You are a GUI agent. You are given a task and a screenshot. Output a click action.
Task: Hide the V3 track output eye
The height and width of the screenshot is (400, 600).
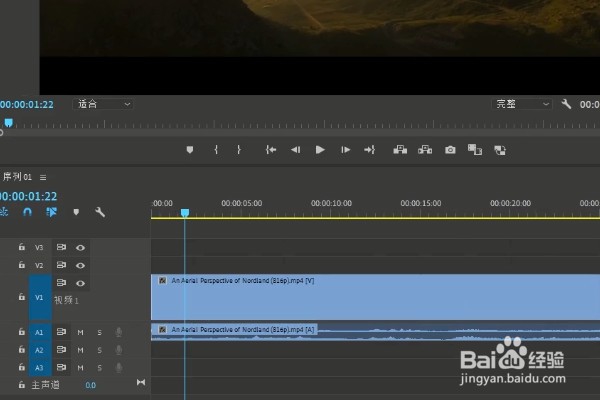pyautogui.click(x=80, y=248)
